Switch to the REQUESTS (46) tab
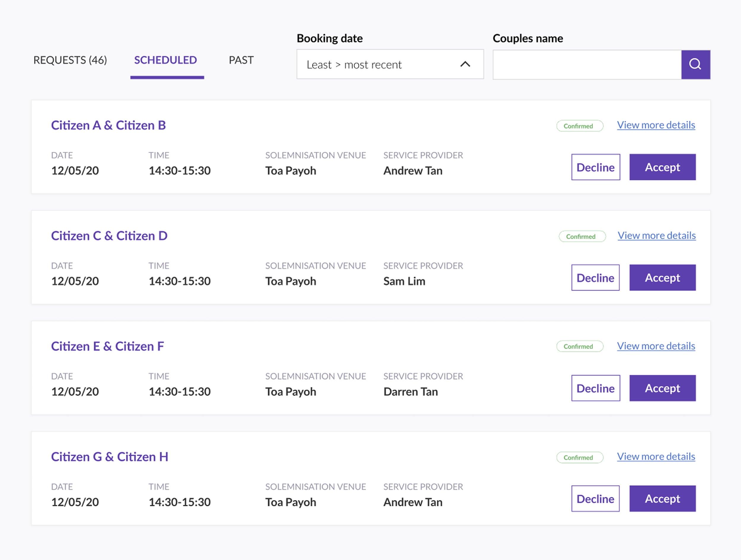Image resolution: width=741 pixels, height=560 pixels. (x=70, y=60)
